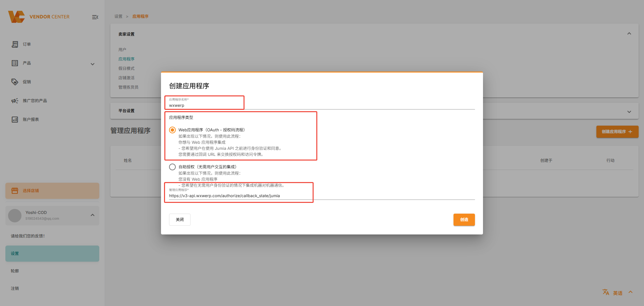
Task: Click the account reports chart icon
Action: [15, 120]
